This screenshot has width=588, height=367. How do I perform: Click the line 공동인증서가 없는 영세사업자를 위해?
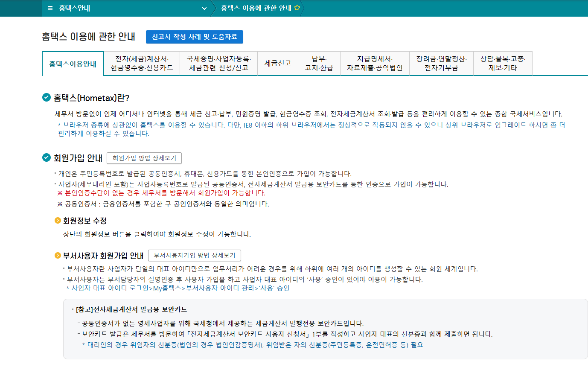pyautogui.click(x=223, y=323)
